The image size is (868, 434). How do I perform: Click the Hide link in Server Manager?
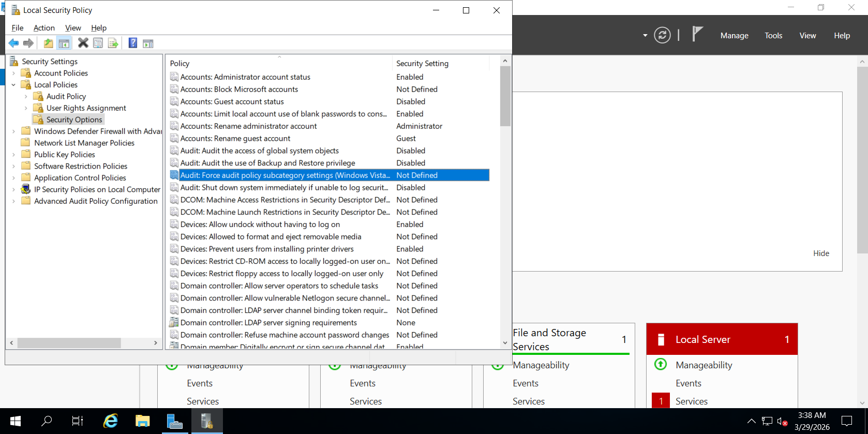click(821, 253)
